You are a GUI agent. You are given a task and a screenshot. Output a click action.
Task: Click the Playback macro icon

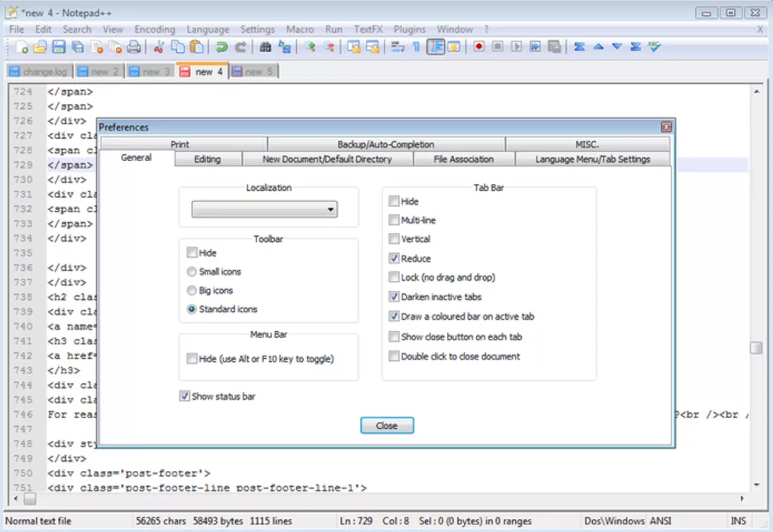516,47
